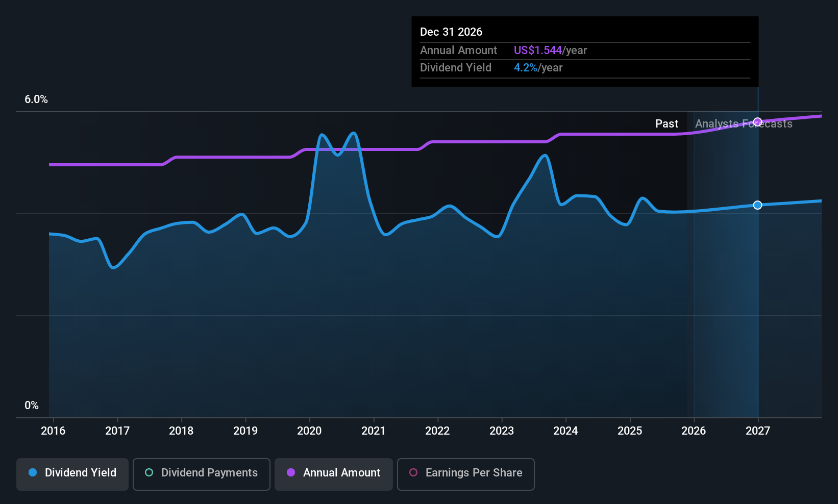838x504 pixels.
Task: Click the 2020 year label on the axis
Action: [x=309, y=431]
